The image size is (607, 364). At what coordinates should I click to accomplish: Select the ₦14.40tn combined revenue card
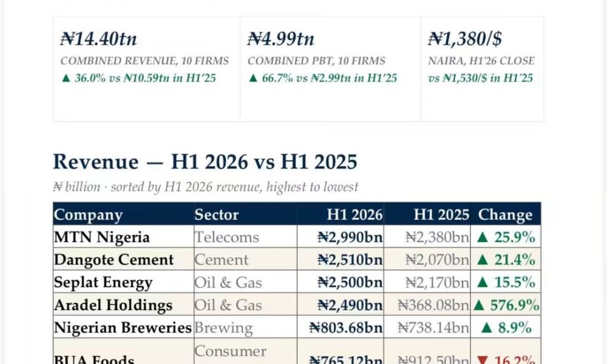point(147,69)
